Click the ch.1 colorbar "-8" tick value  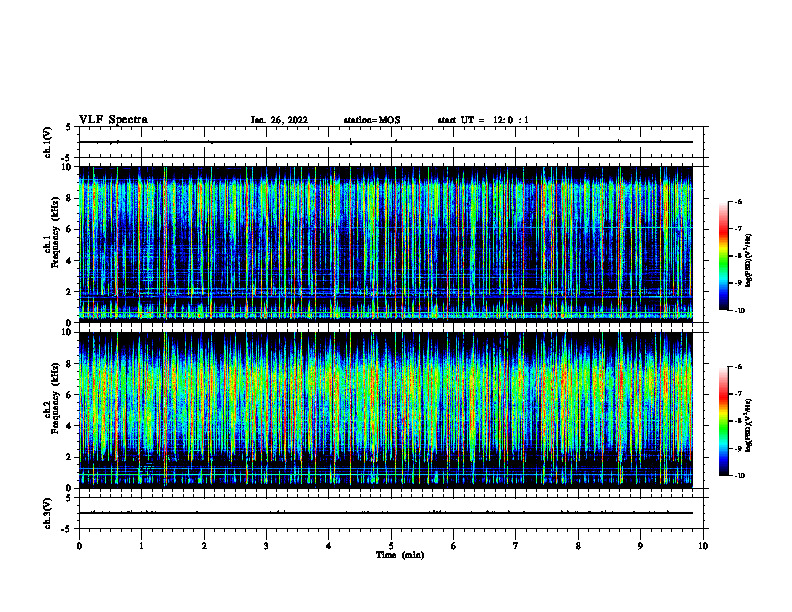click(738, 256)
